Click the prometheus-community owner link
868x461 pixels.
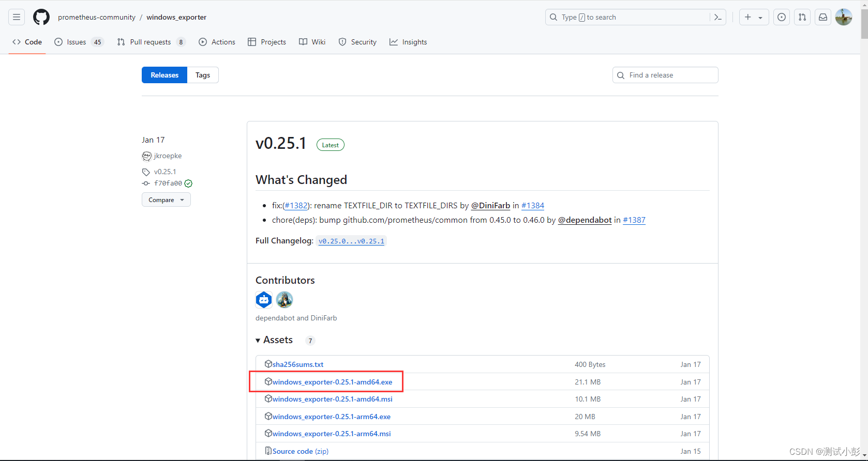[x=97, y=17]
